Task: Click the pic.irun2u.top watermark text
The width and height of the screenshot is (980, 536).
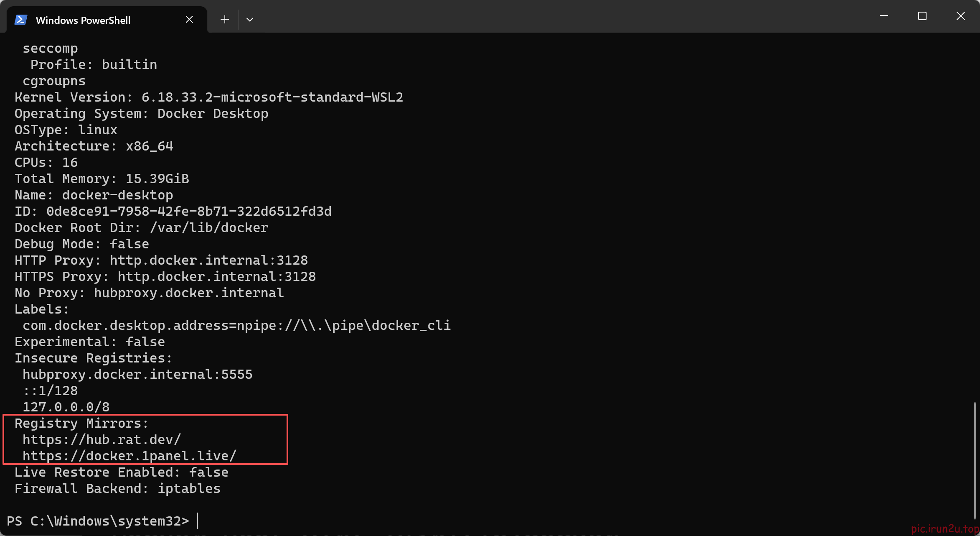Action: 945,529
